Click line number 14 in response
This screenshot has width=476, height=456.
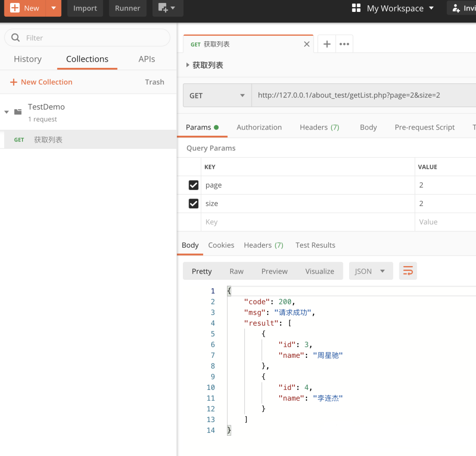[211, 430]
